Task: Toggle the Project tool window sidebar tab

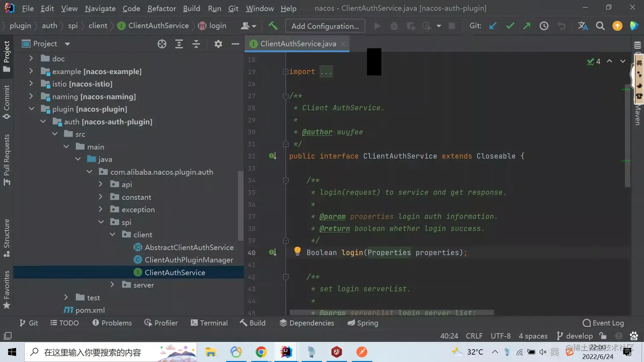Action: point(6,56)
